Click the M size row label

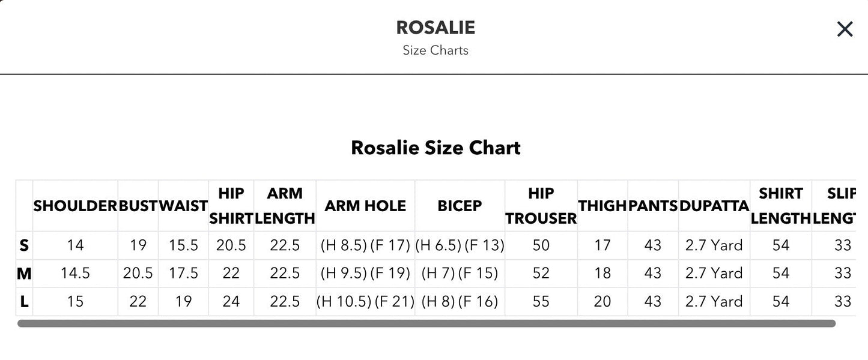click(23, 272)
